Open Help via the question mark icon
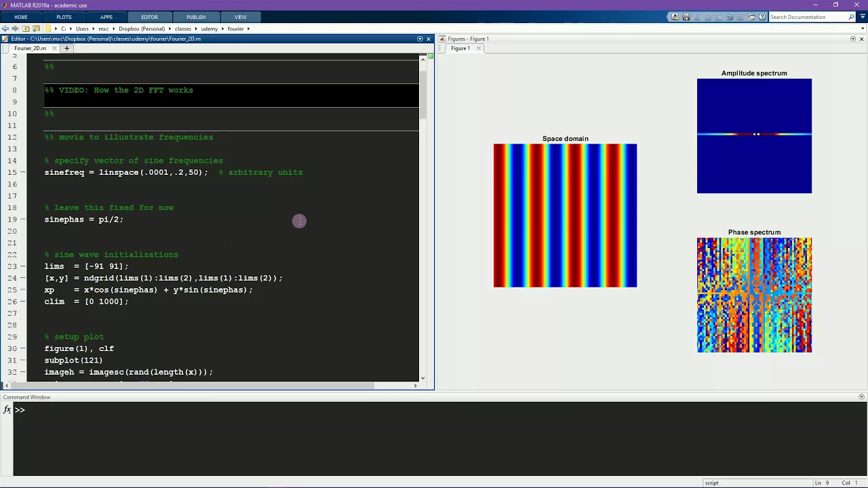Image resolution: width=868 pixels, height=488 pixels. coord(762,17)
